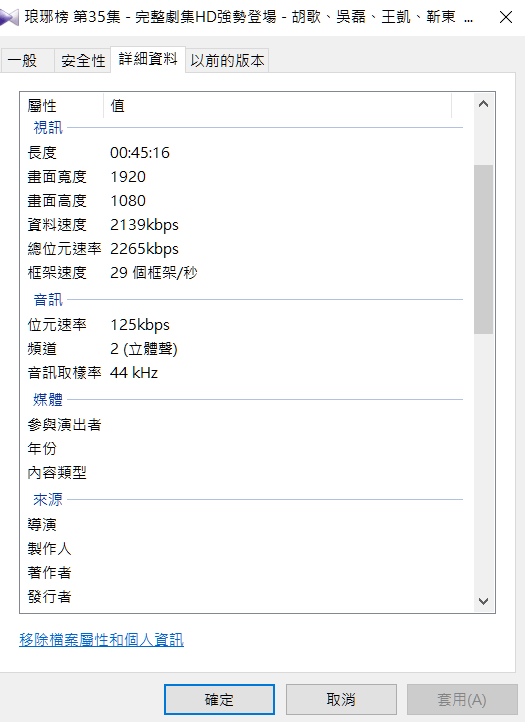Select the 長度 row value 00:45:16
525x722 pixels.
pyautogui.click(x=140, y=153)
